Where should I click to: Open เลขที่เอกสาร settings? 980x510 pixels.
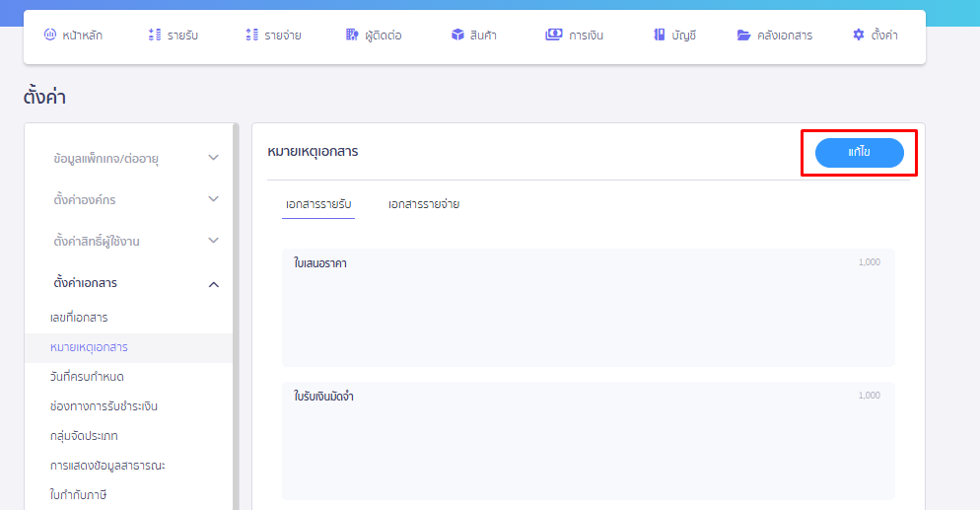79,318
